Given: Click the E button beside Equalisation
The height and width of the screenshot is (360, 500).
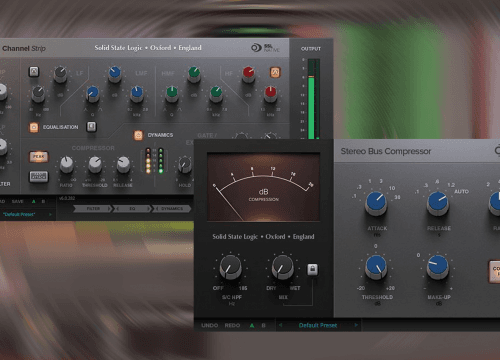Looking at the screenshot, I should pyautogui.click(x=92, y=126).
